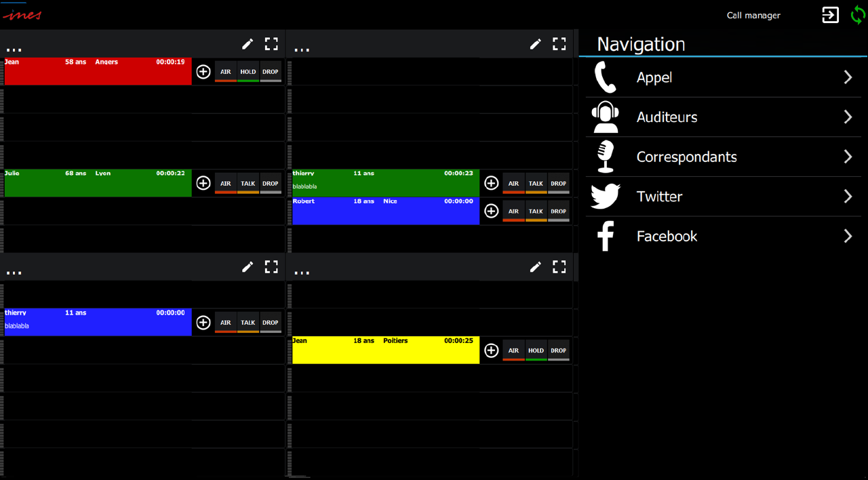Click the Call manager label in header

tap(753, 16)
